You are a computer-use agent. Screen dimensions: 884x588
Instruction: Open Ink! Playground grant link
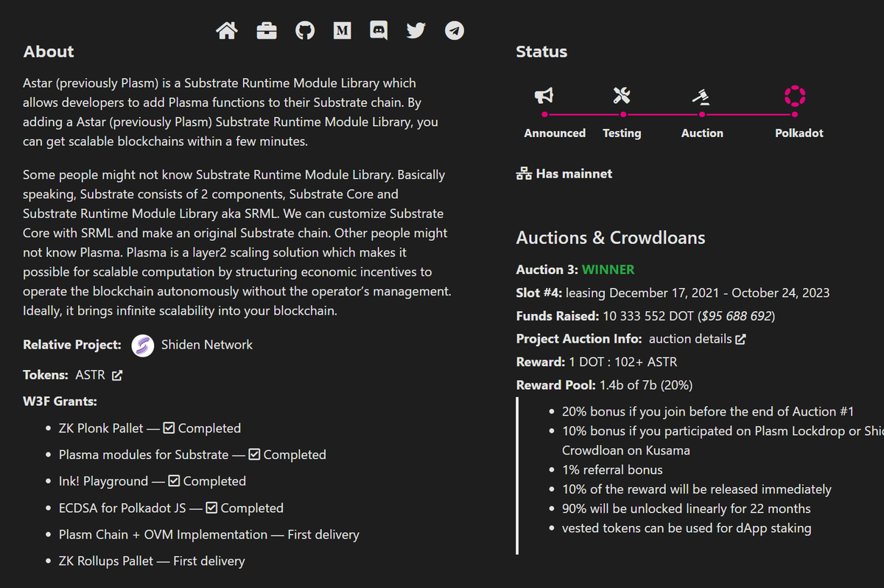pos(103,481)
